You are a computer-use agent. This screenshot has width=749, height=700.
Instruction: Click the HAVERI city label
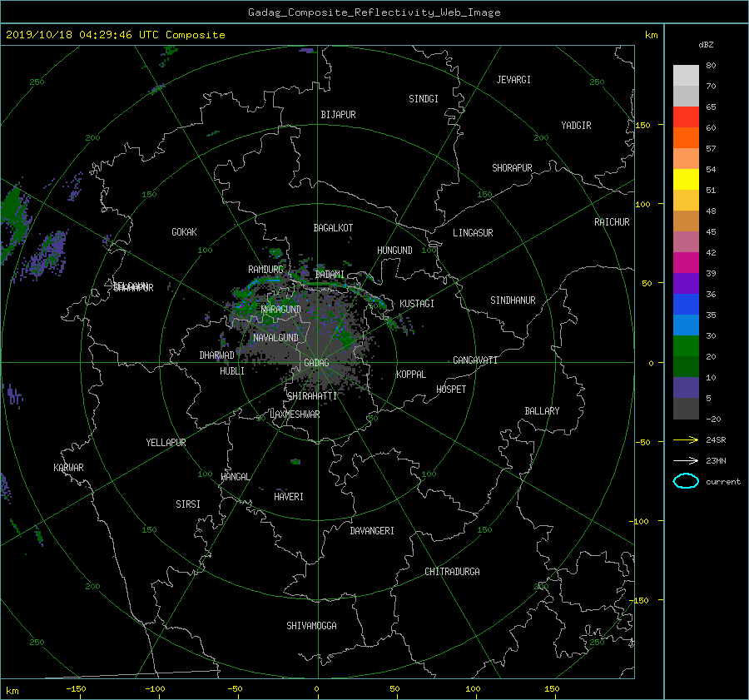click(289, 497)
